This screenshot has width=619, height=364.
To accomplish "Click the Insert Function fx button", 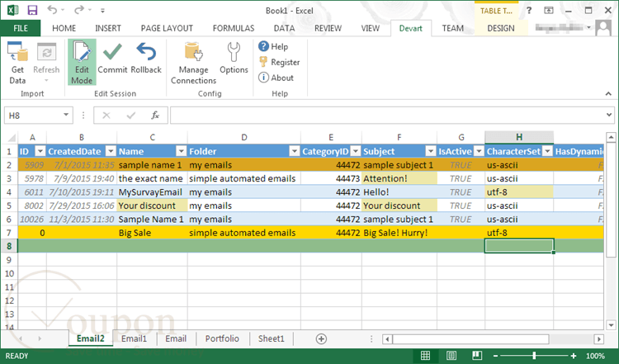I will [x=155, y=116].
